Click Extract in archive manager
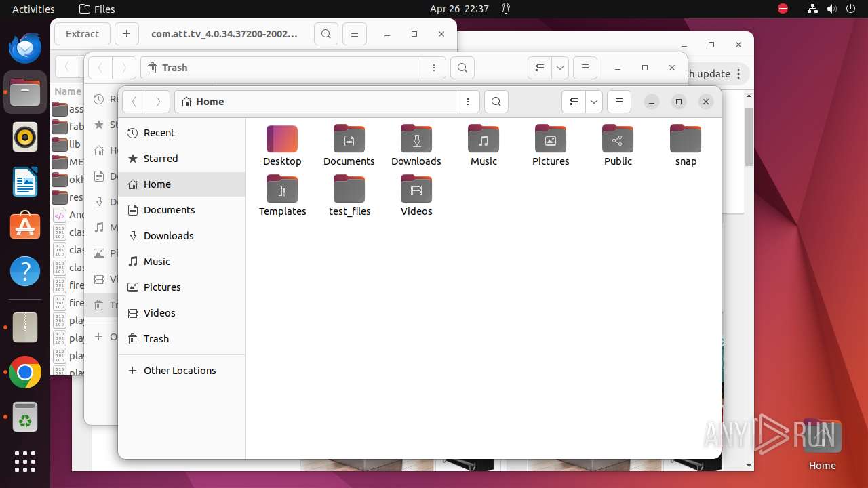This screenshot has width=868, height=488. click(x=82, y=34)
